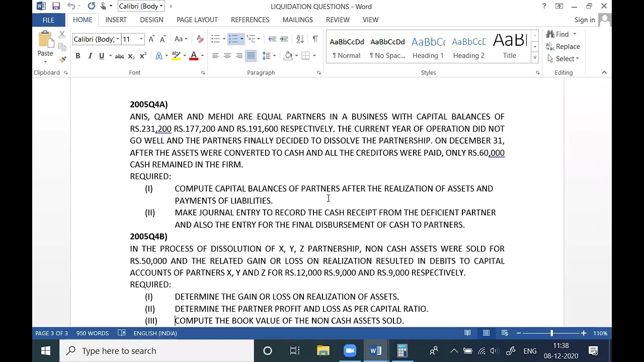Toggle Justify alignment
Image resolution: width=644 pixels, height=362 pixels.
251,56
